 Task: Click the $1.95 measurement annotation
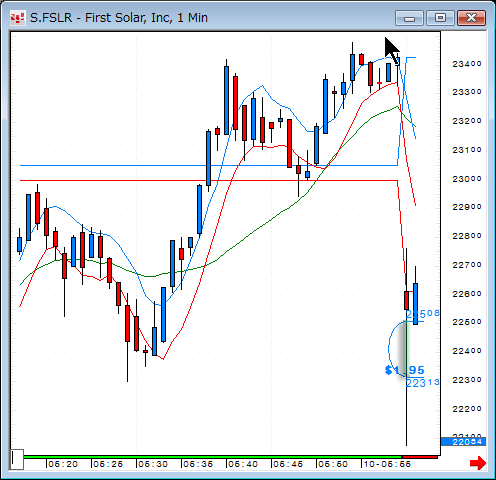point(404,370)
